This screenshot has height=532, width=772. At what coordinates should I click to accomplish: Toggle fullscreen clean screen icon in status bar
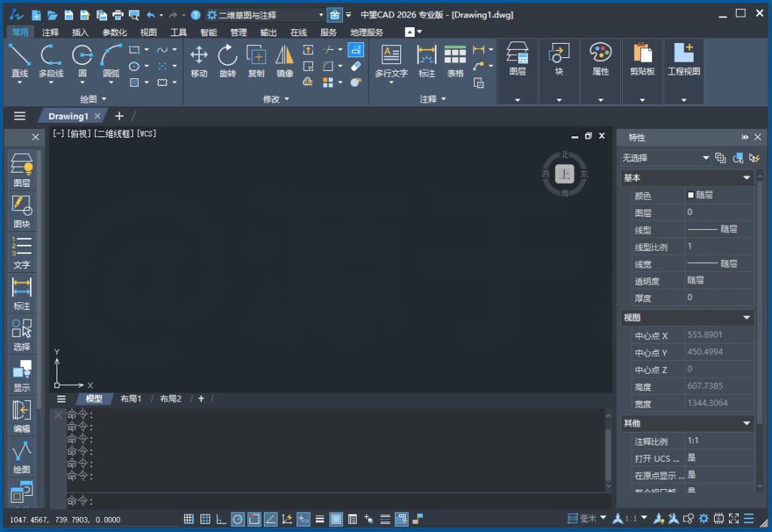734,518
